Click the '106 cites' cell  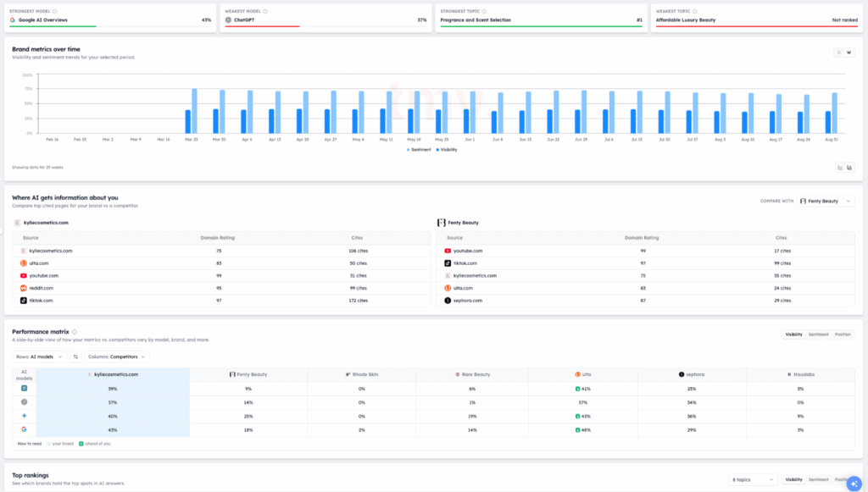(359, 251)
